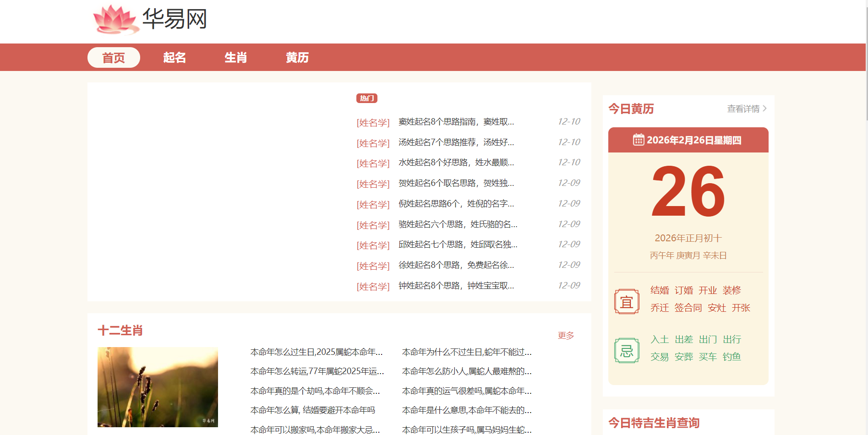Switch to the 起名 naming tab
868x435 pixels.
click(x=175, y=58)
